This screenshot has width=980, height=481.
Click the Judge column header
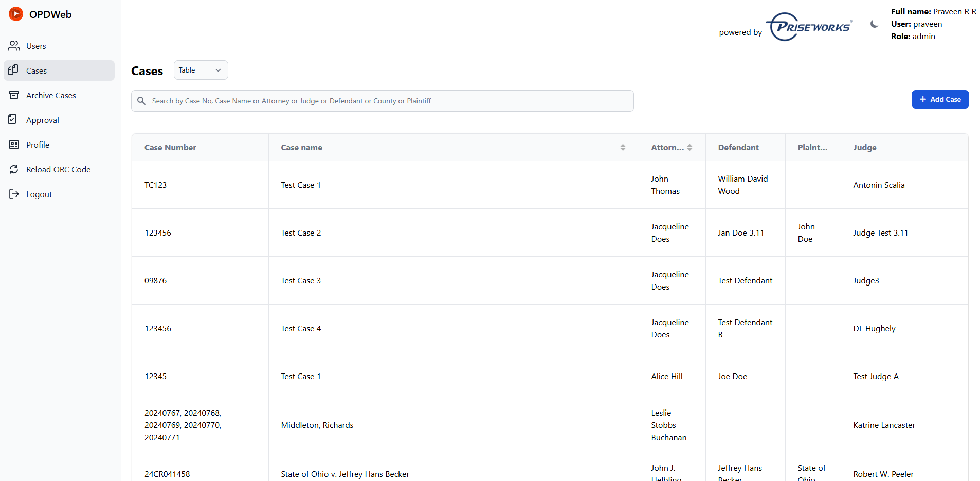click(x=864, y=147)
